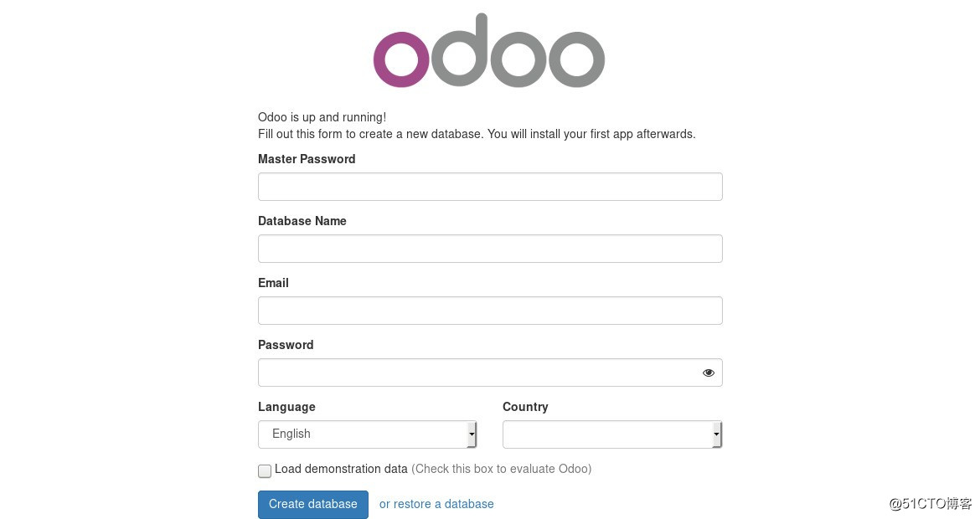This screenshot has width=980, height=519.
Task: Click inside the Email field
Action: point(490,310)
